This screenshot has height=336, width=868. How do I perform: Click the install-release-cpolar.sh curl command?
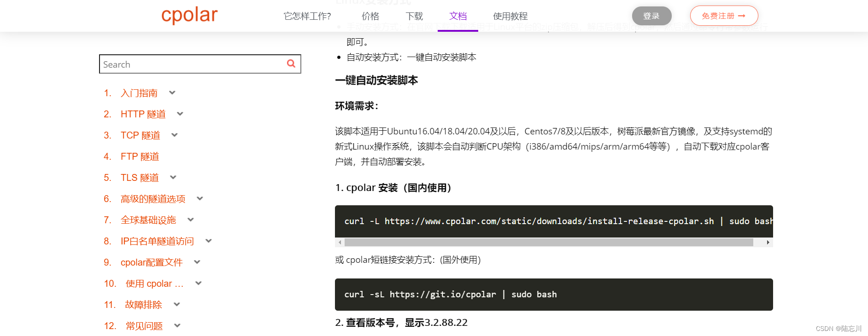558,221
